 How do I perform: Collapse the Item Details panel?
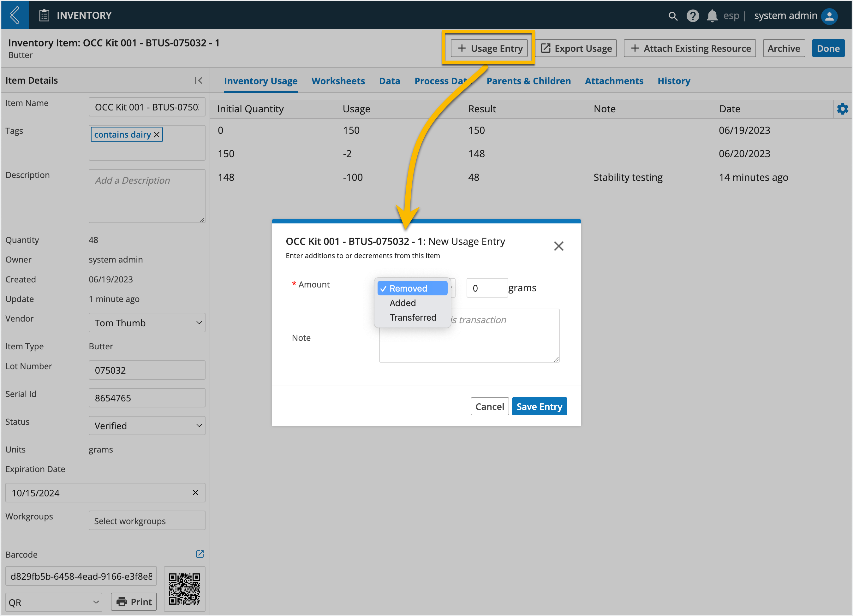point(199,80)
